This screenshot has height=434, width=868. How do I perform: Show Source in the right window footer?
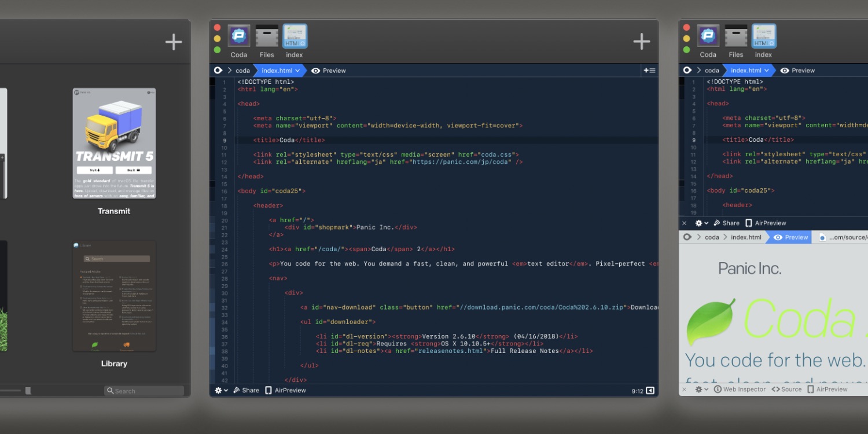point(786,389)
